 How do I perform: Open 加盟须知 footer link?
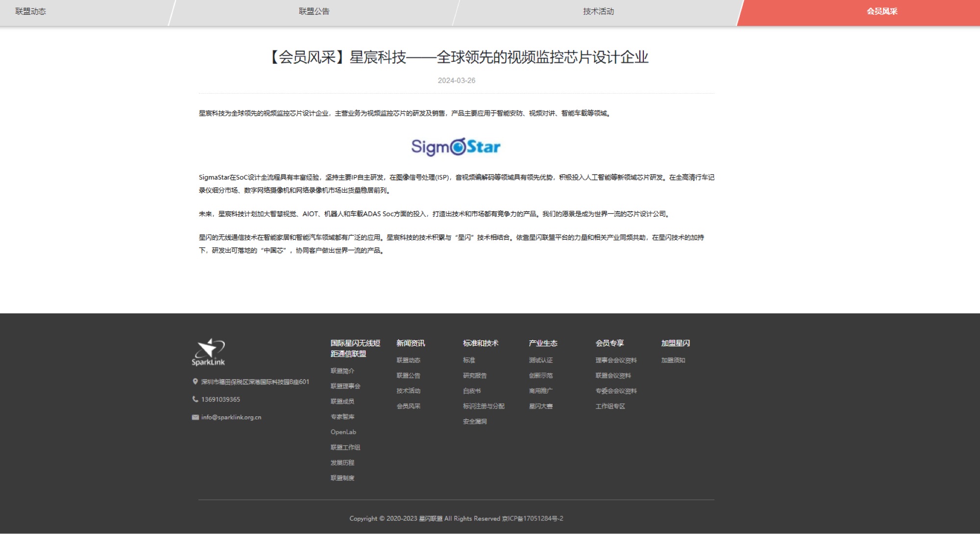tap(673, 360)
